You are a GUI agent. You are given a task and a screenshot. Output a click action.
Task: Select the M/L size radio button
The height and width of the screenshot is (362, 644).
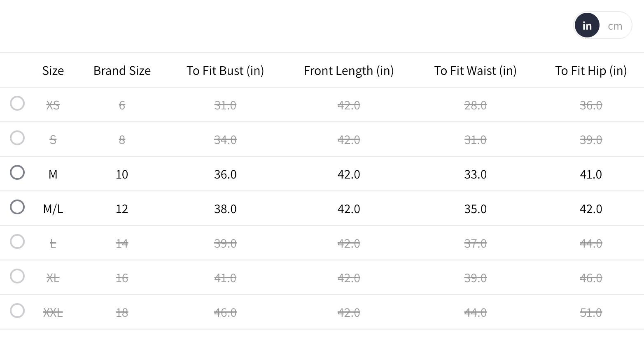[17, 207]
